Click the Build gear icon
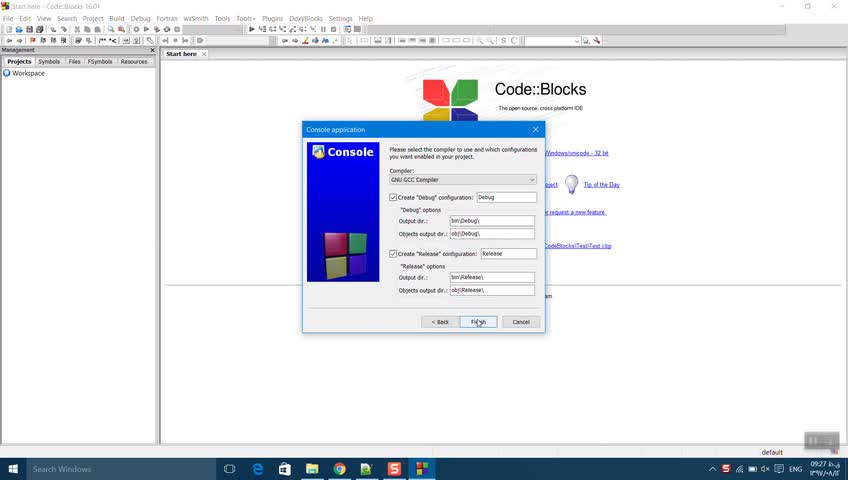This screenshot has width=848, height=480. 136,29
